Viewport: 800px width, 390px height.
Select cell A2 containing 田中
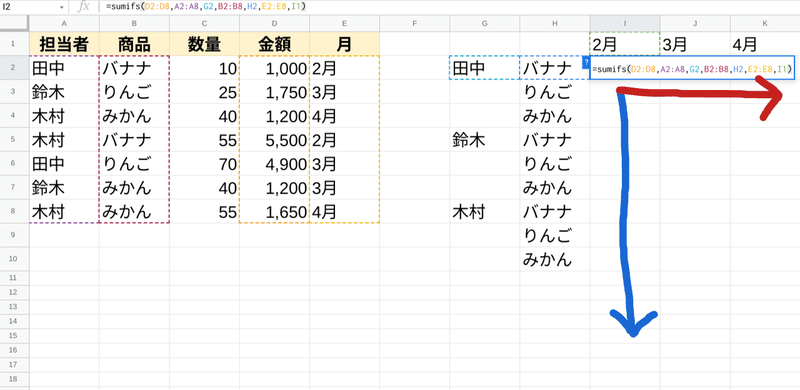[x=64, y=67]
